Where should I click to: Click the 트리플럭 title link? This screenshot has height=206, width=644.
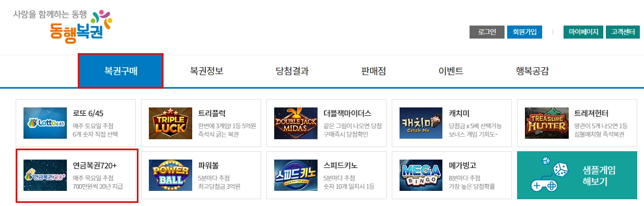coord(212,113)
